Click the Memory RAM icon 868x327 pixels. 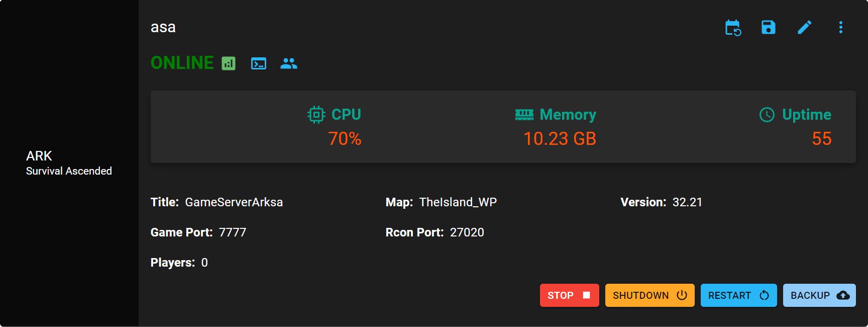[x=524, y=115]
